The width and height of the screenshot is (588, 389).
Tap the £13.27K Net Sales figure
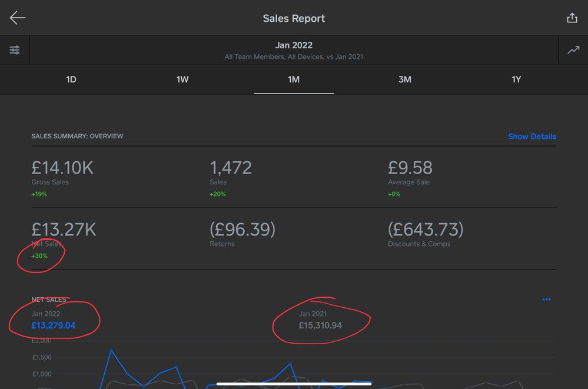(x=62, y=230)
